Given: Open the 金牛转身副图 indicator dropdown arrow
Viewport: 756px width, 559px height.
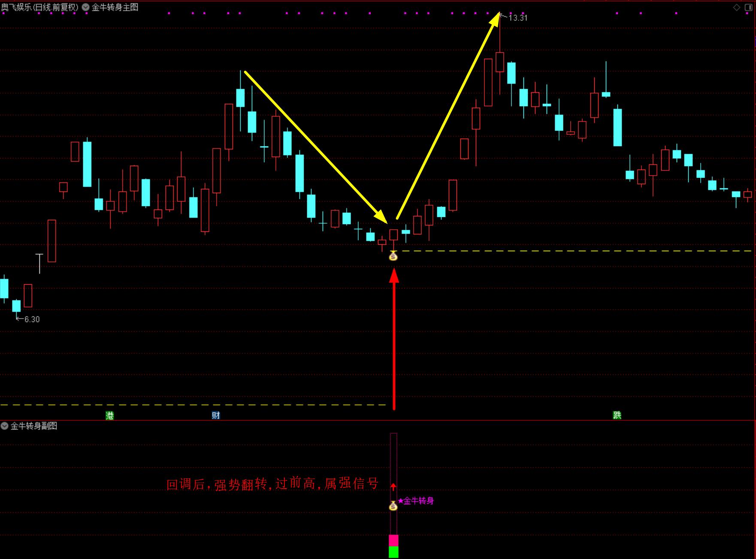Looking at the screenshot, I should pos(5,426).
